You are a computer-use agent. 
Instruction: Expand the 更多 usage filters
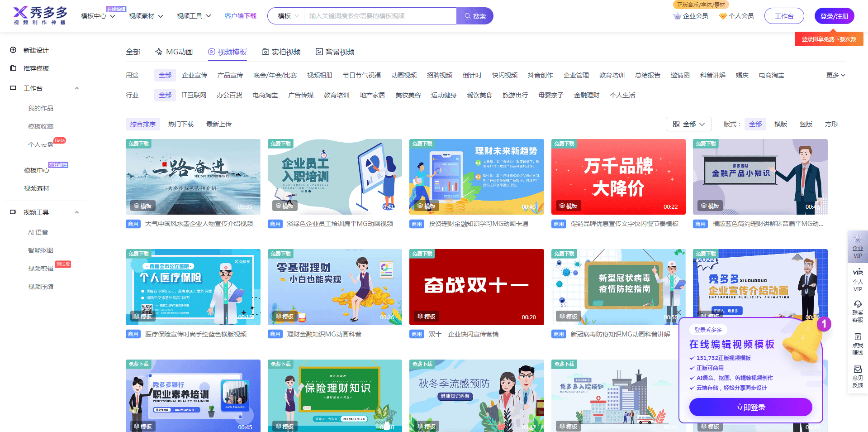(835, 75)
